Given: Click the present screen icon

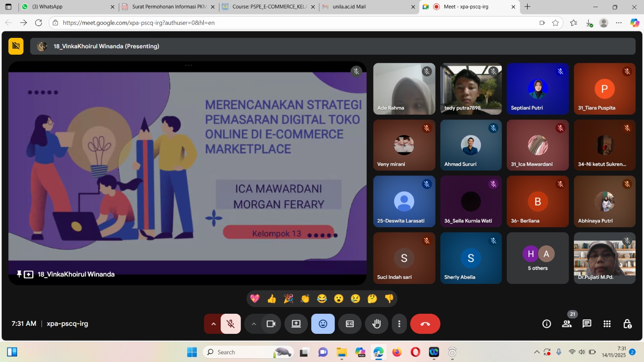Looking at the screenshot, I should point(296,324).
